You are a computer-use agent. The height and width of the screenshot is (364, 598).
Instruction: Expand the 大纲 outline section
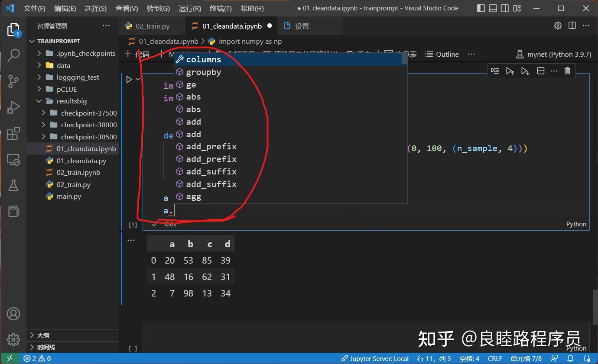click(x=72, y=335)
